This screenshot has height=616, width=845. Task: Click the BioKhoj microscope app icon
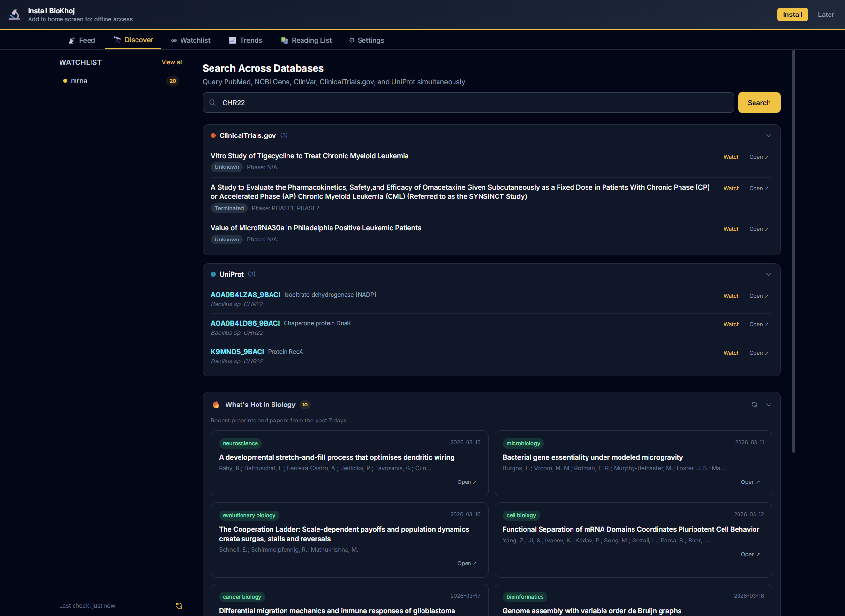tap(15, 15)
